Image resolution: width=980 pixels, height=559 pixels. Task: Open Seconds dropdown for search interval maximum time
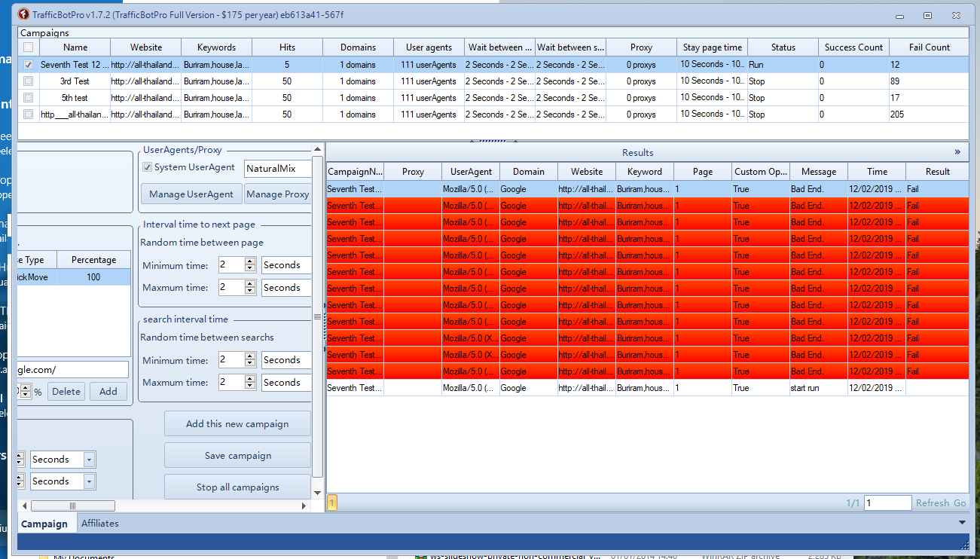(x=286, y=383)
